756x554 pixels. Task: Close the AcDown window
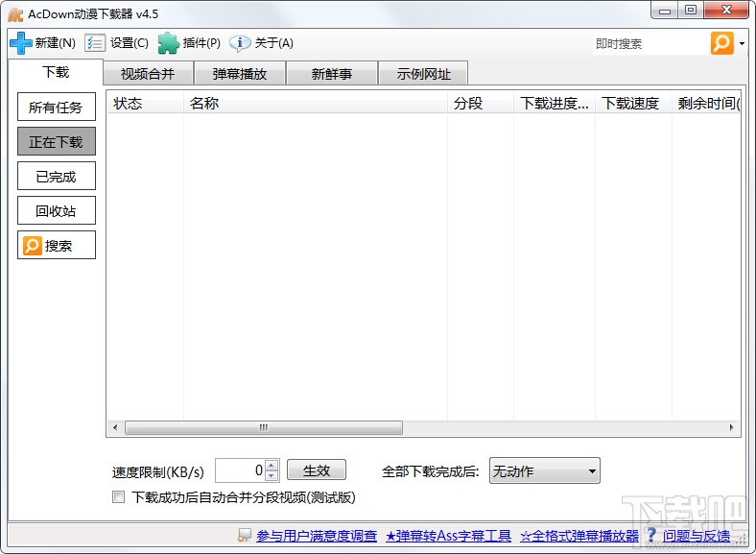726,11
